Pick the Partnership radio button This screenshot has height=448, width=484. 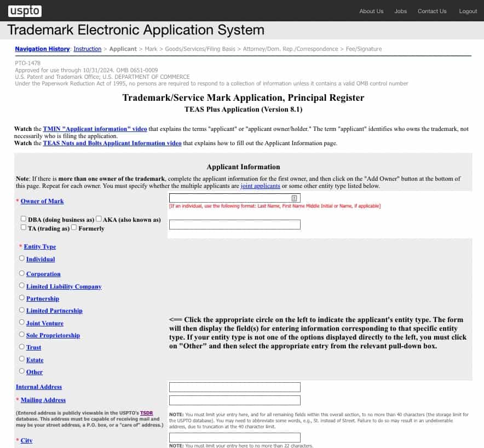(21, 297)
